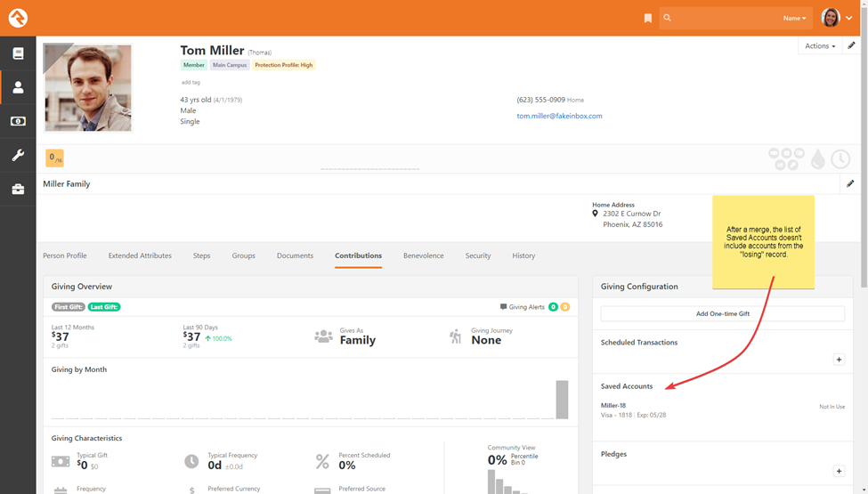
Task: Switch to the Groups tab
Action: [x=244, y=255]
